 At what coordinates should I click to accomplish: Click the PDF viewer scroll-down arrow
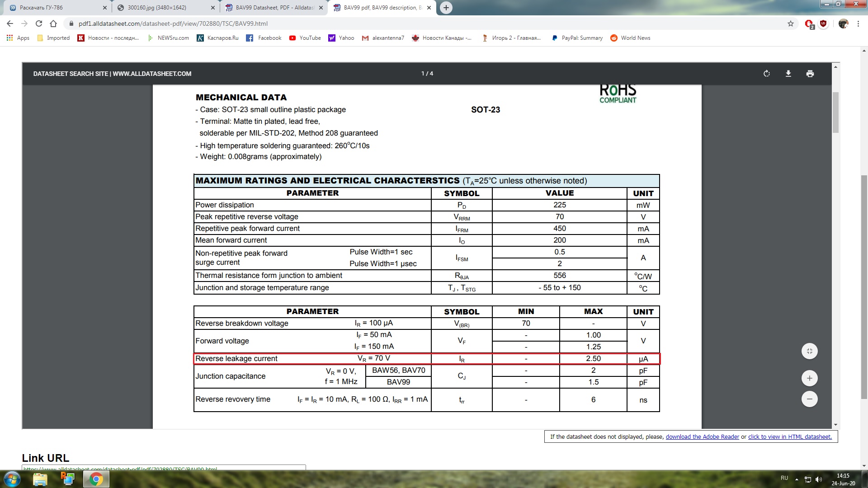836,425
